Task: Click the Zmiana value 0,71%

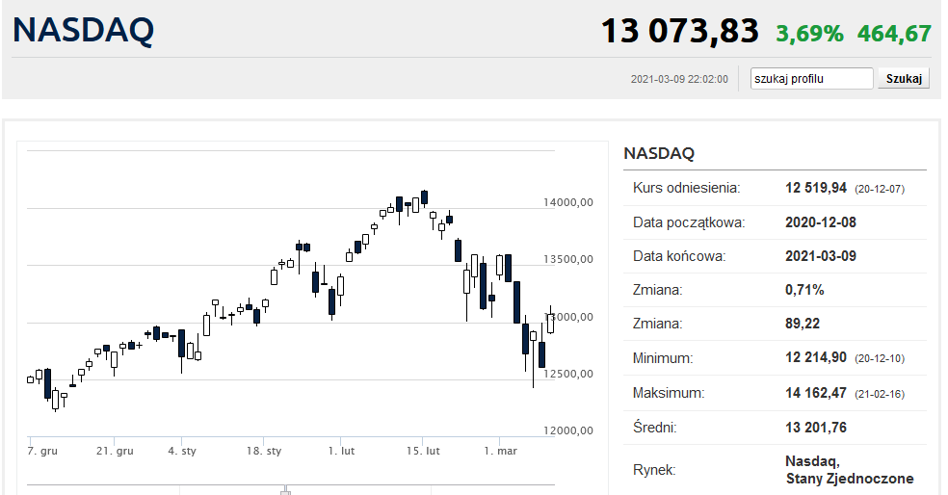Action: tap(804, 290)
